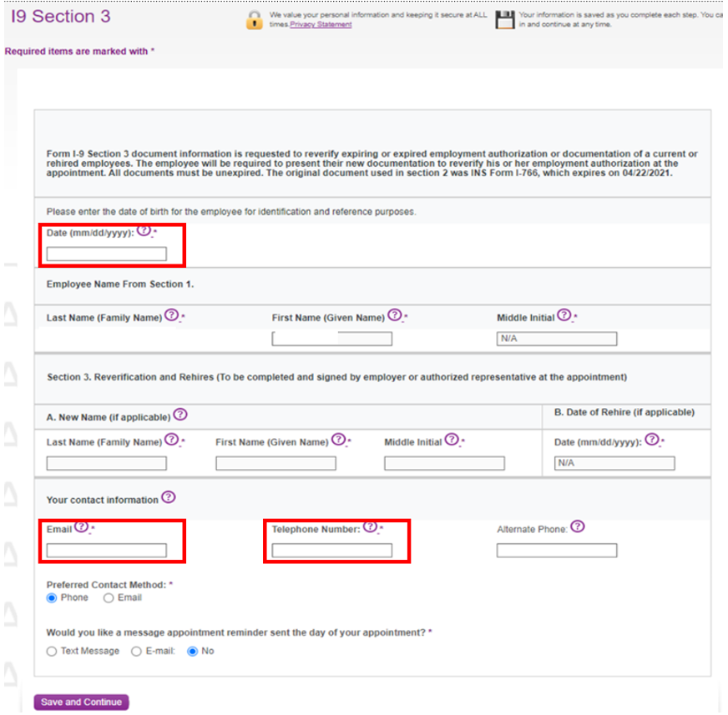Click help icon beside Your contact information

coord(168,497)
